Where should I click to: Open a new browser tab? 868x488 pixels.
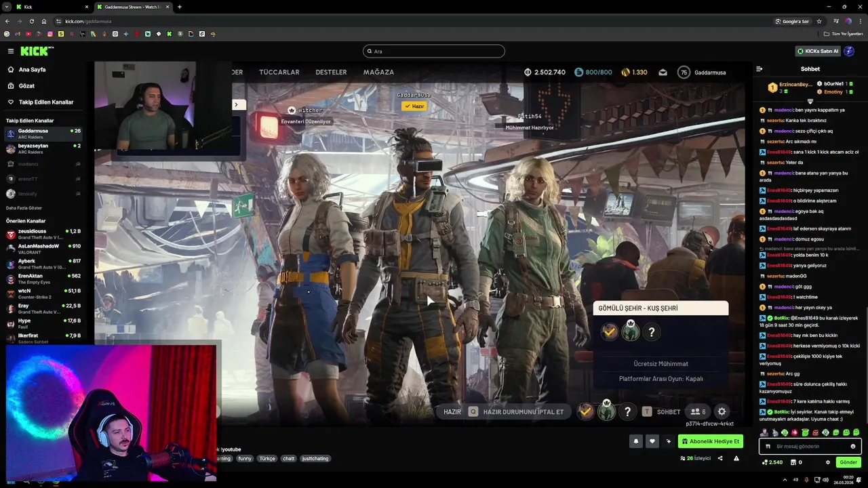coord(179,7)
